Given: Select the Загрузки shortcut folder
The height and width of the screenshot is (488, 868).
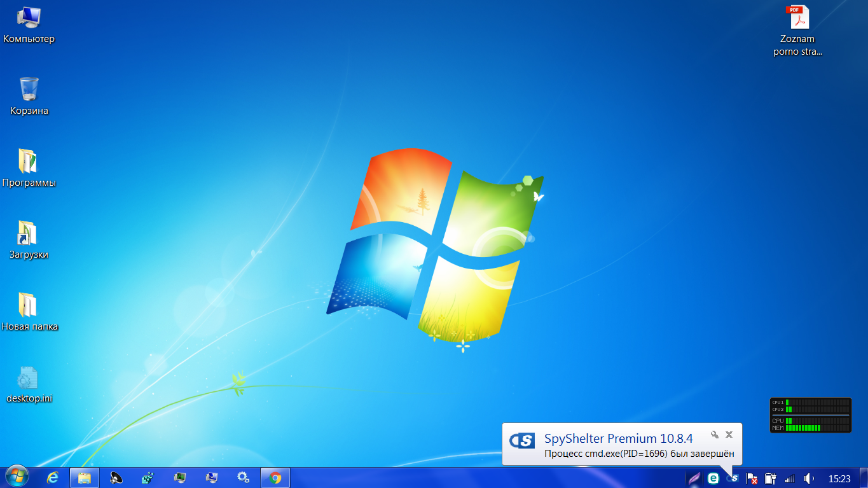Looking at the screenshot, I should point(29,241).
